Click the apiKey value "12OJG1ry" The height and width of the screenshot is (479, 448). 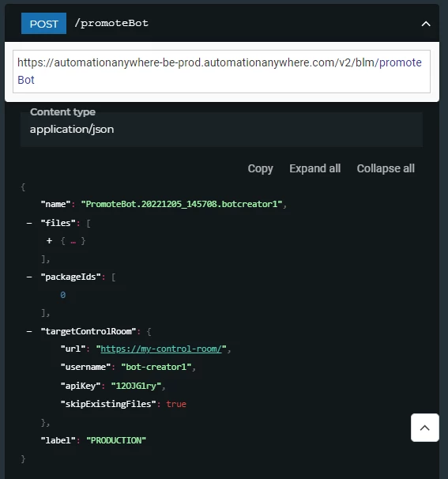[x=136, y=386]
